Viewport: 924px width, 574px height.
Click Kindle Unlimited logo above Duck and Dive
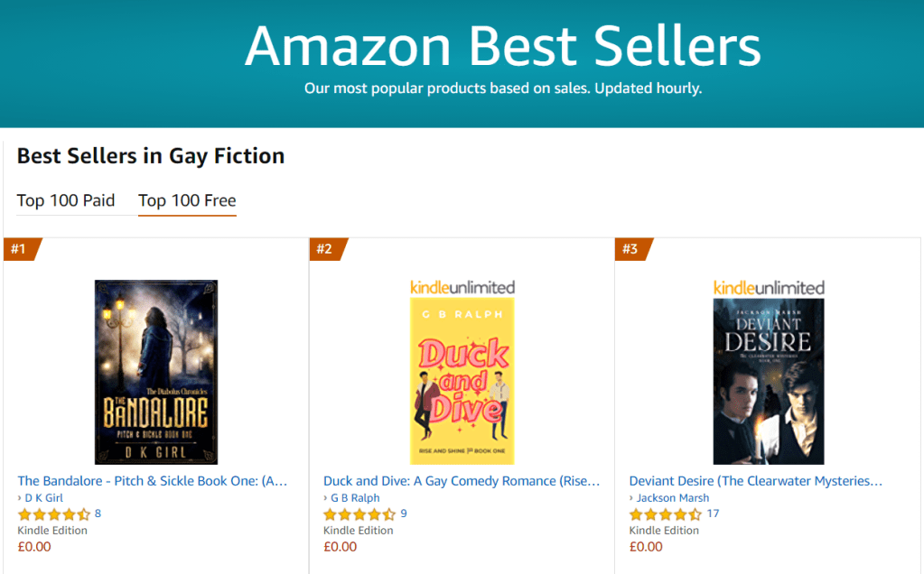pos(462,287)
